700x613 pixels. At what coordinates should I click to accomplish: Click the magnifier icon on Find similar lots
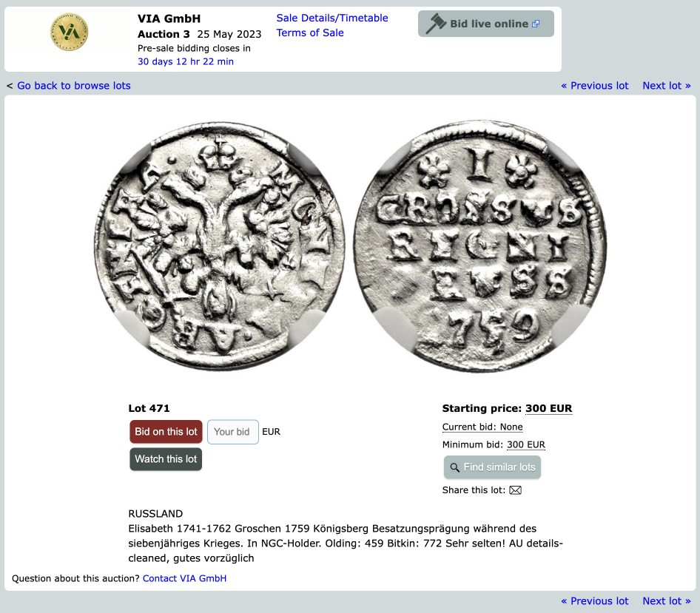[x=454, y=467]
